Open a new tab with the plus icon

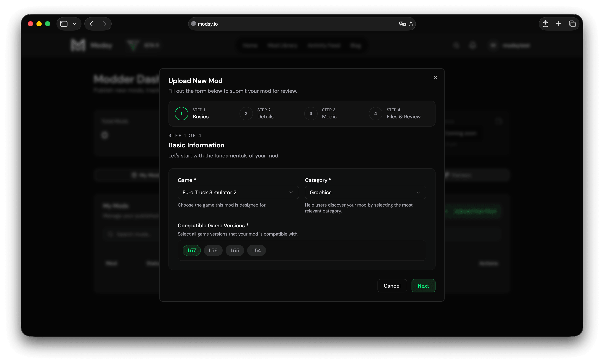click(559, 24)
